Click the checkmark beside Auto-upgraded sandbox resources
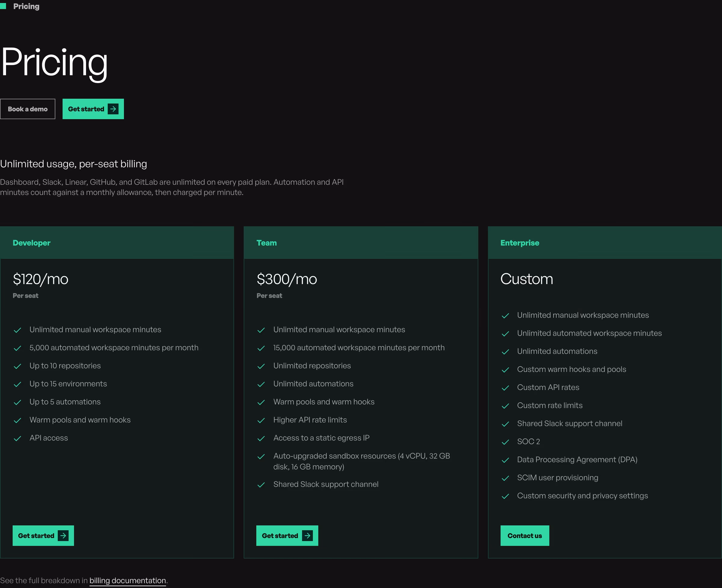The height and width of the screenshot is (588, 722). point(261,456)
